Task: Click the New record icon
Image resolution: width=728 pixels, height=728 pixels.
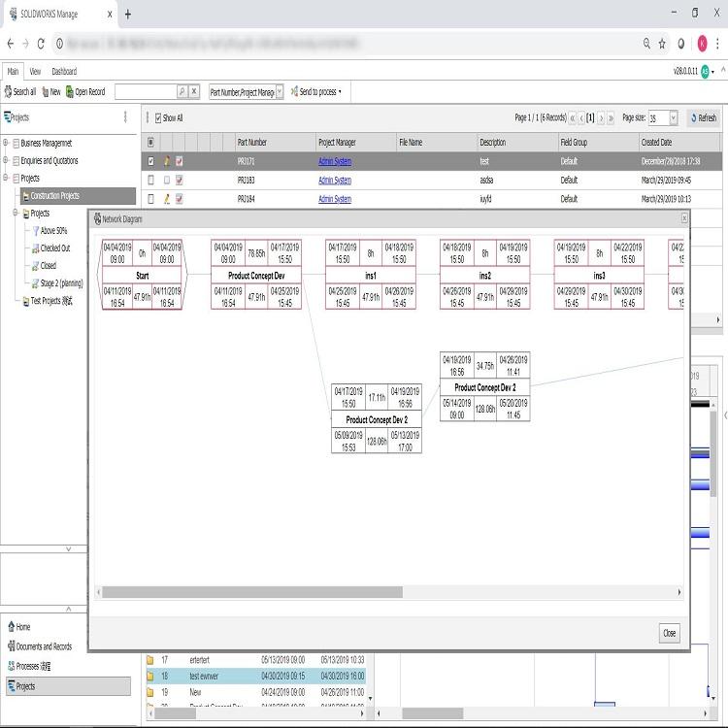Action: click(x=50, y=92)
